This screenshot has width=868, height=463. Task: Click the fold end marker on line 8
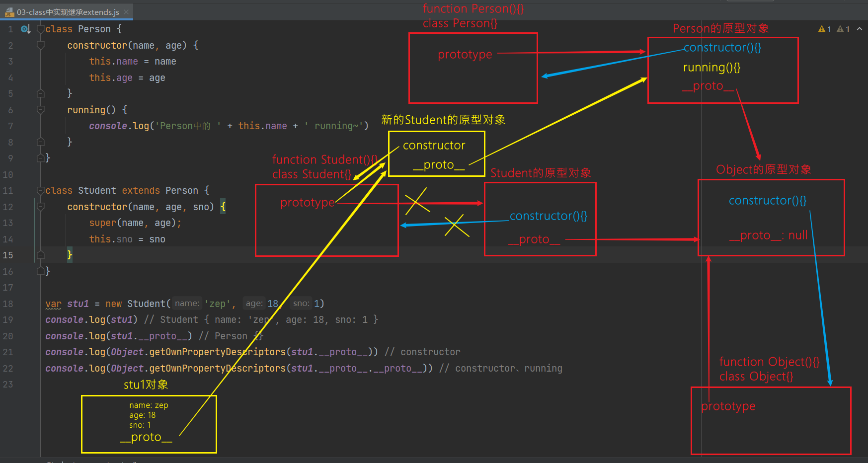[x=41, y=142]
